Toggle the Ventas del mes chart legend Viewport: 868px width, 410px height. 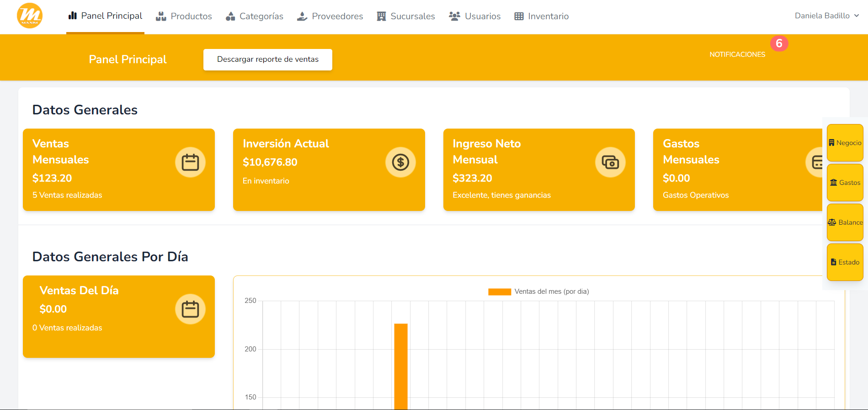538,291
